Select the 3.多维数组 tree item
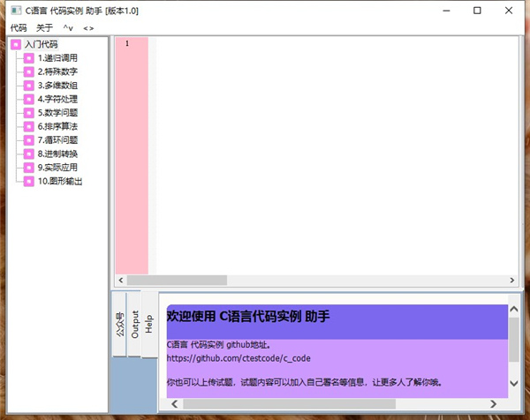This screenshot has width=530, height=420. 57,86
